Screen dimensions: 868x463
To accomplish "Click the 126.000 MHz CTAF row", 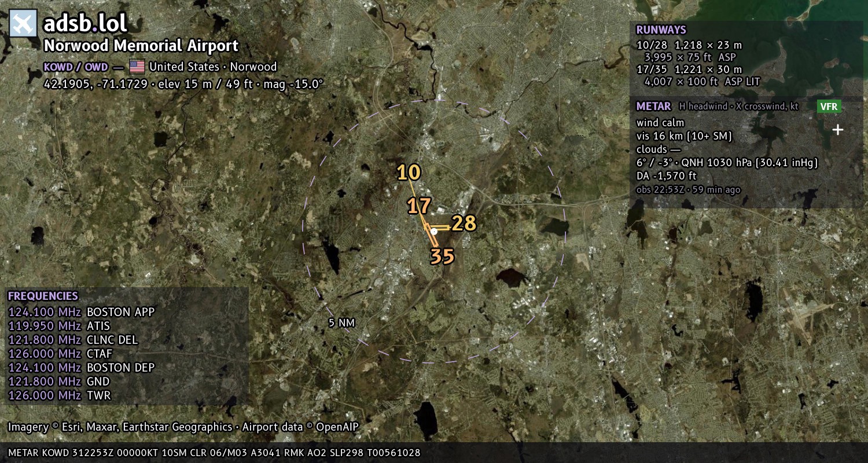I will click(x=60, y=354).
